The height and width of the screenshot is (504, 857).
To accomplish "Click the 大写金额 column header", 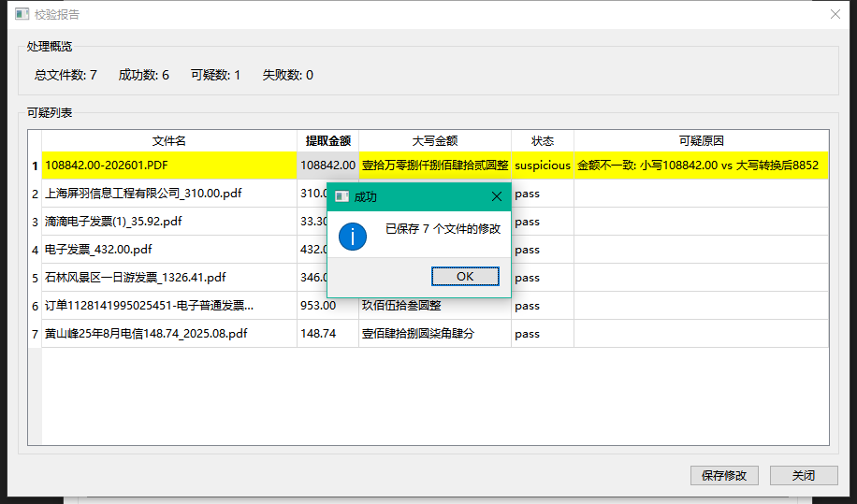I will tap(434, 141).
